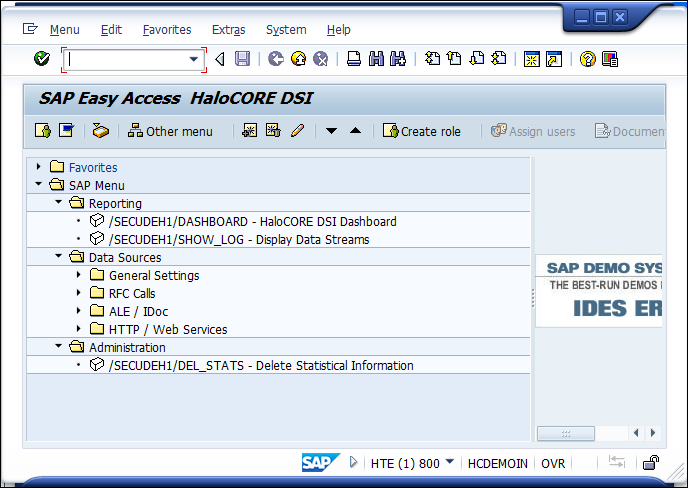688x488 pixels.
Task: Open the system info dropdown next to HTE (1) 800
Action: [x=450, y=461]
